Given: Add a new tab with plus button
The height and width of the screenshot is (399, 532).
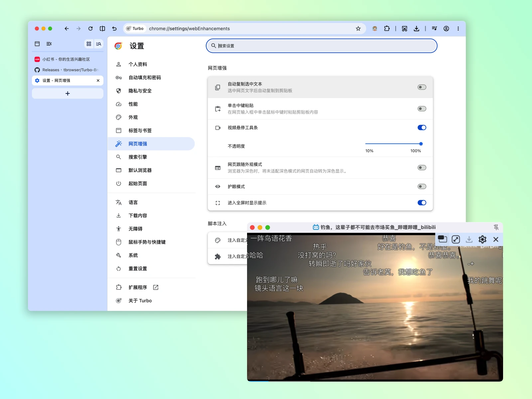Looking at the screenshot, I should pyautogui.click(x=67, y=93).
